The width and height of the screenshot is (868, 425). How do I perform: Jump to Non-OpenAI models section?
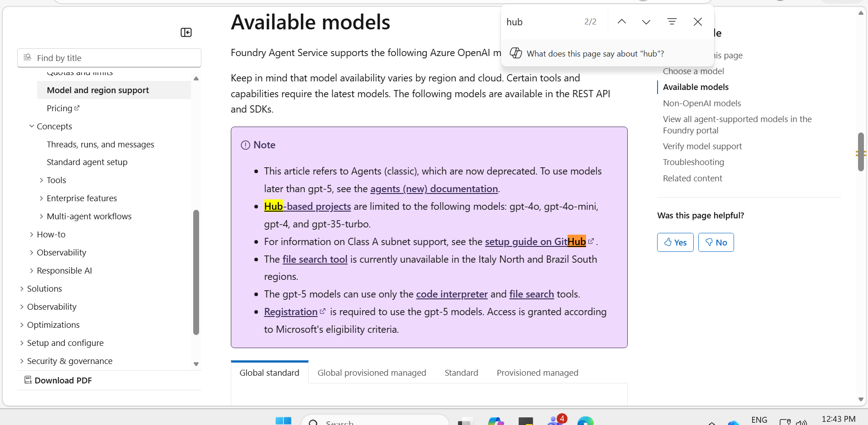[701, 103]
